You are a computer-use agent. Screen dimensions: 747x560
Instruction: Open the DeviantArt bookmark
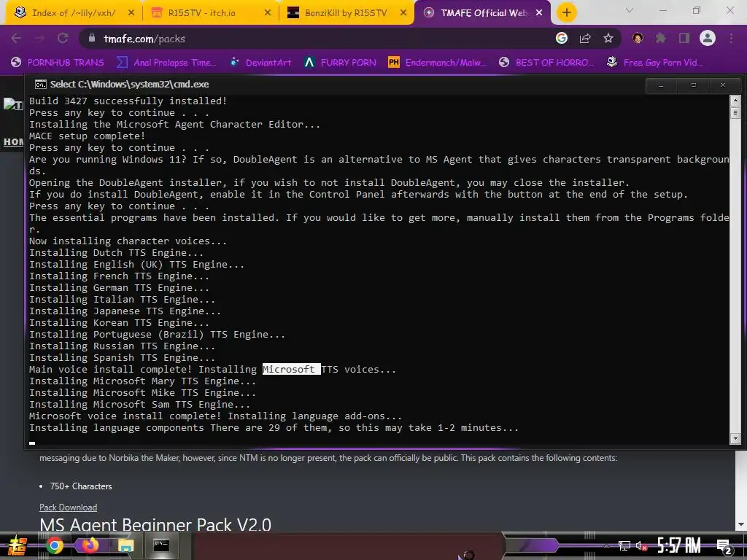[x=260, y=63]
